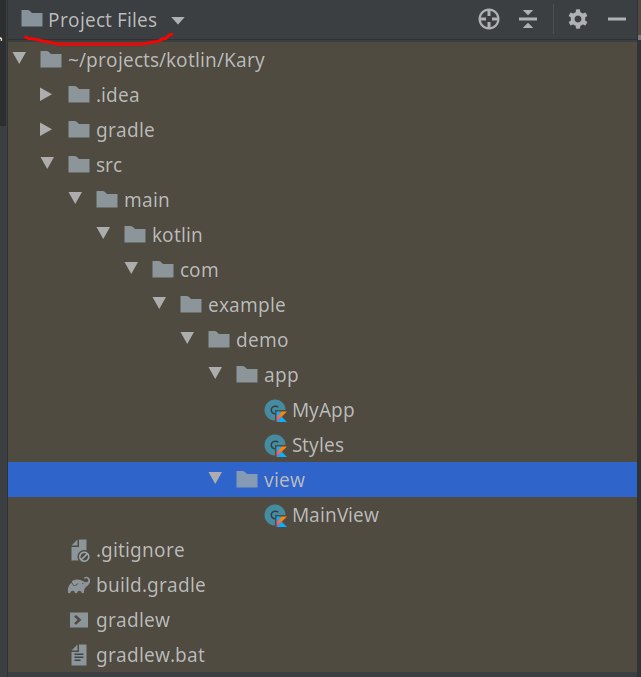Click the shell script icon of gradlew
641x677 pixels.
click(x=79, y=620)
